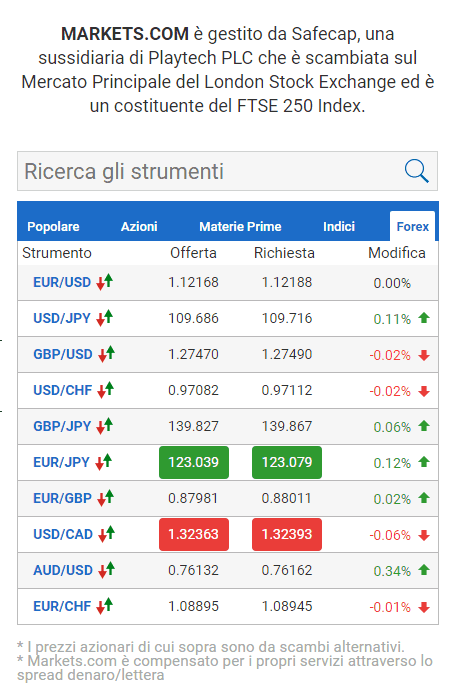This screenshot has width=456, height=698.
Task: Click green up arrow in AUD/USD row
Action: tap(424, 570)
